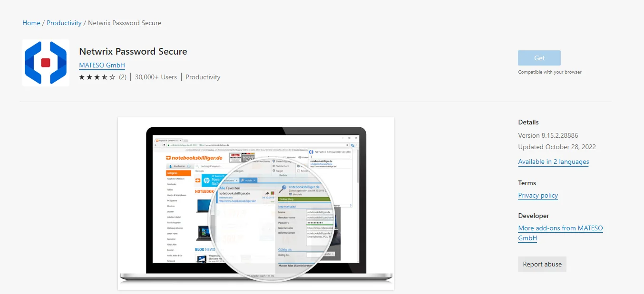Screen dimensions: 644x294
Task: Click the Compatible with your browser text
Action: click(550, 72)
